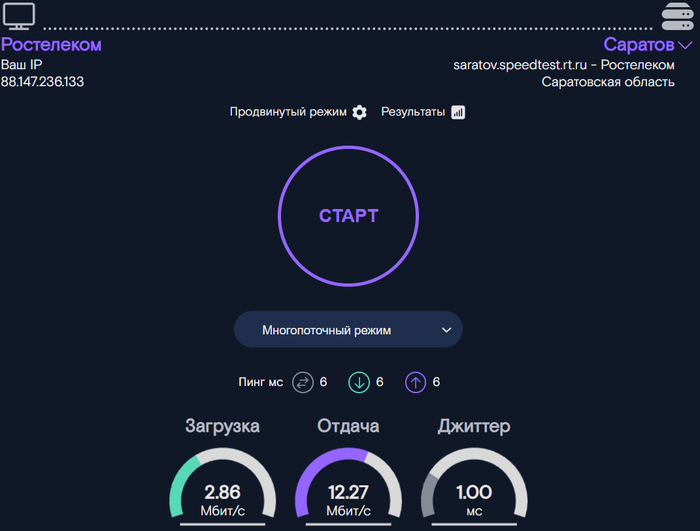The image size is (700, 531).
Task: Select the IP address 88.147.236.133
Action: [x=42, y=81]
